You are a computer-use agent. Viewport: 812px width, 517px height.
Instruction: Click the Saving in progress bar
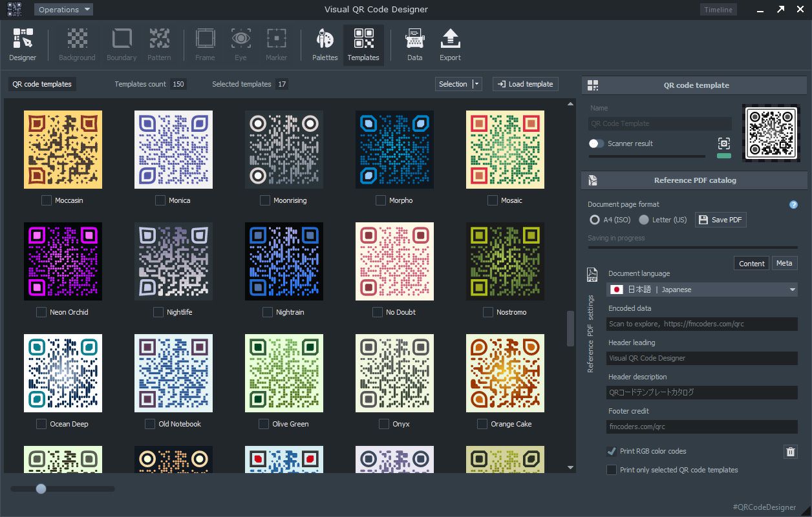(x=692, y=248)
